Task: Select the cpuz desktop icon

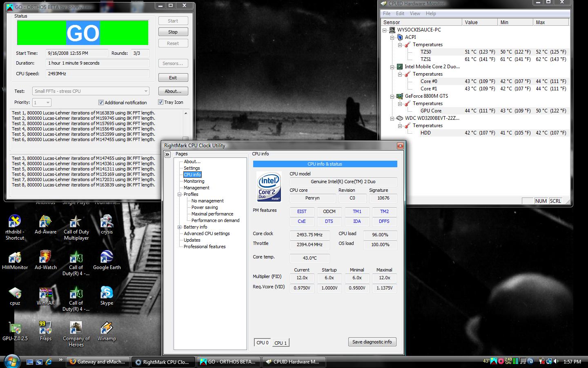Action: point(15,296)
